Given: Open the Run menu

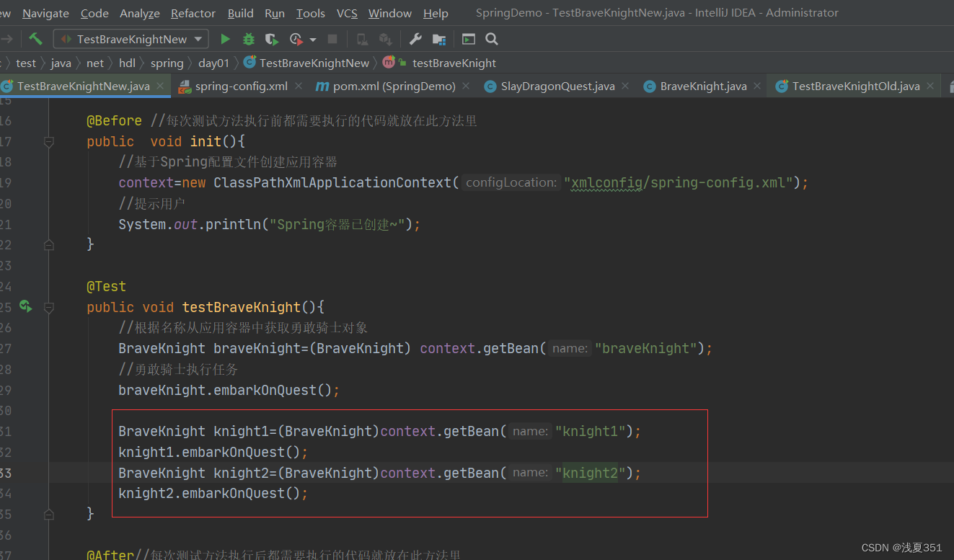Looking at the screenshot, I should click(275, 13).
